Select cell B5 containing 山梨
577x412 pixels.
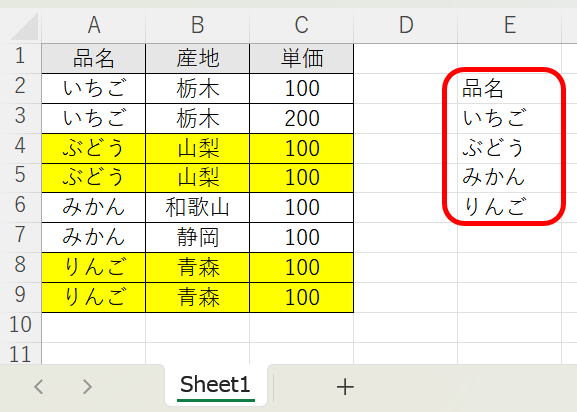pyautogui.click(x=198, y=178)
